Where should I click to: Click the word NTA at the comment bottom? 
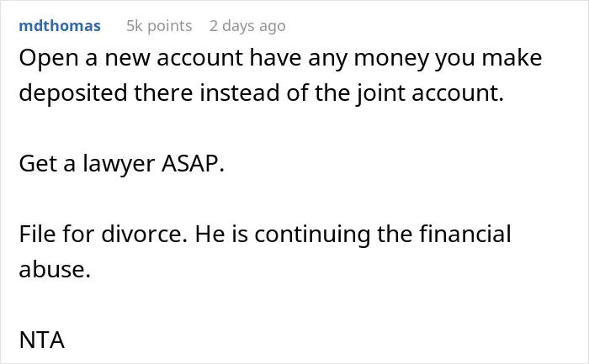tap(42, 340)
